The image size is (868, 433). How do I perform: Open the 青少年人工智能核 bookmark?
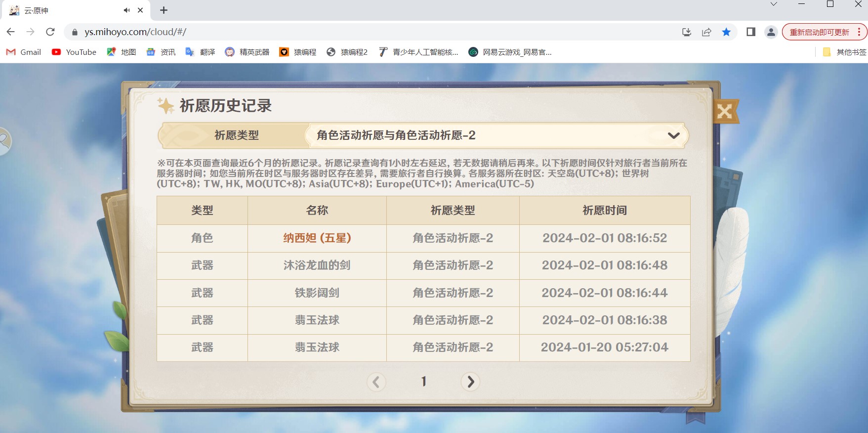[418, 52]
